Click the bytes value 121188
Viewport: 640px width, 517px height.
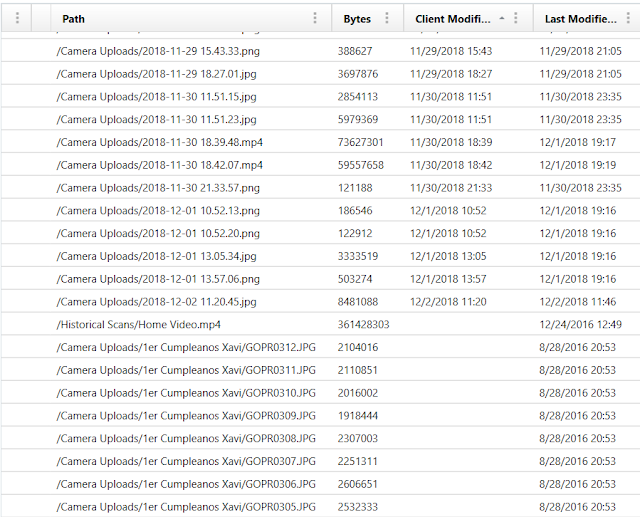pyautogui.click(x=355, y=188)
